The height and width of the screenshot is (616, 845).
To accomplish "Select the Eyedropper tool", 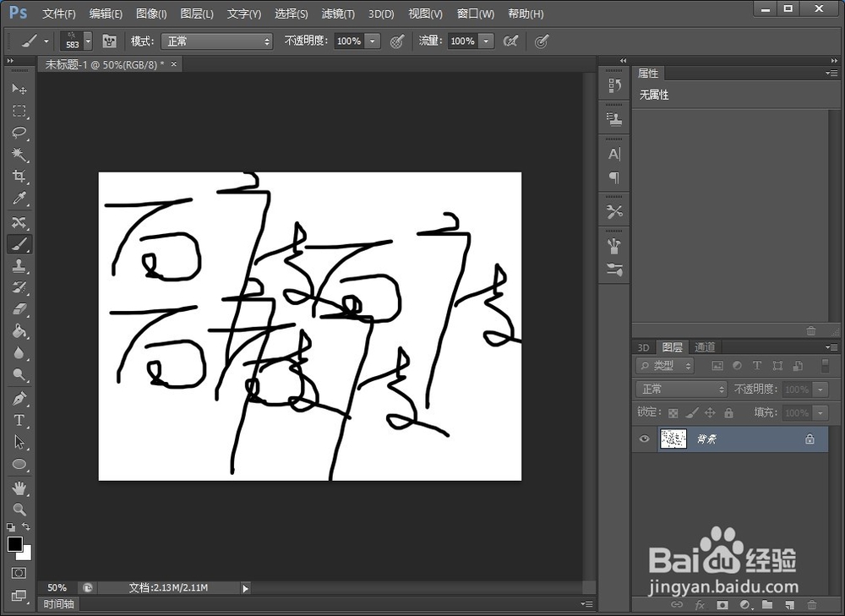I will [19, 199].
